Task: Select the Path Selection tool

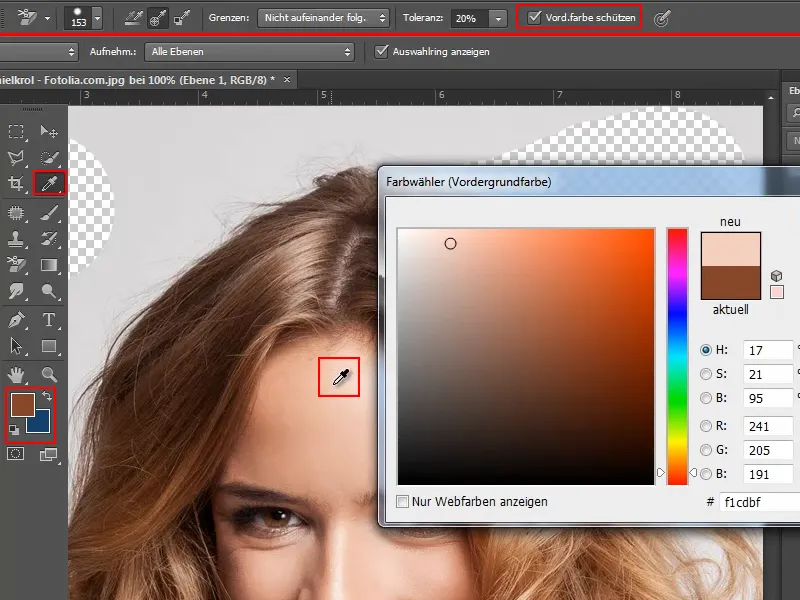Action: click(x=16, y=346)
